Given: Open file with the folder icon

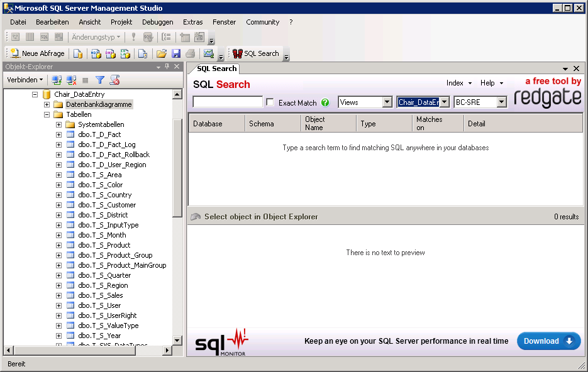Looking at the screenshot, I should click(162, 53).
